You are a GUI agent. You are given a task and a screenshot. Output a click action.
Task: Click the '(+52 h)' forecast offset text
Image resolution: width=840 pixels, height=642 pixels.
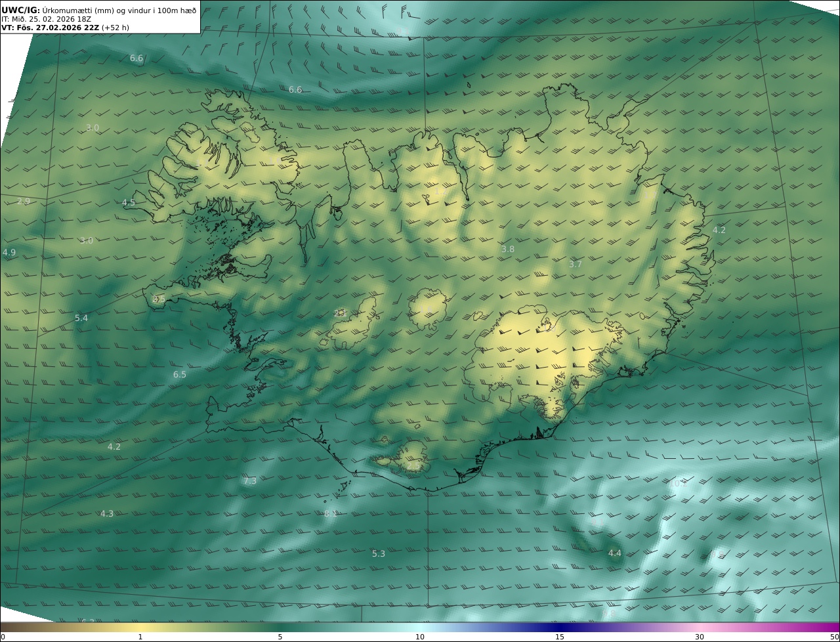click(x=116, y=28)
